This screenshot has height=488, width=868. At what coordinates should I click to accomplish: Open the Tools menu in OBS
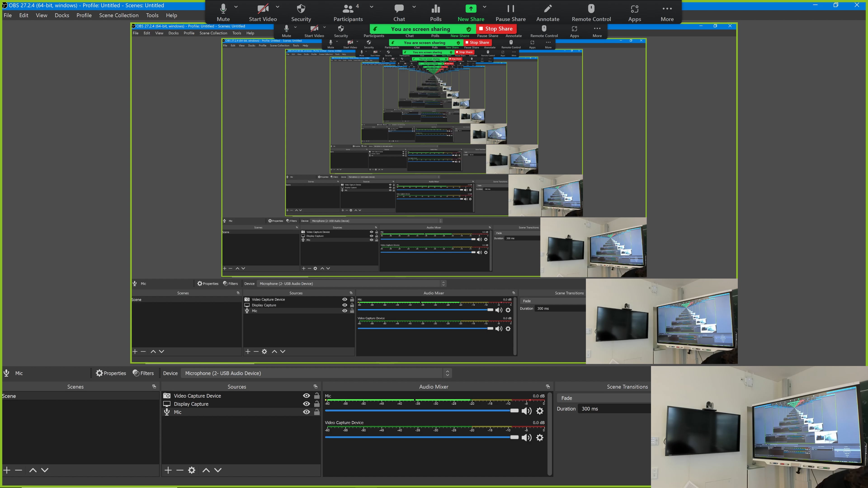tap(152, 15)
